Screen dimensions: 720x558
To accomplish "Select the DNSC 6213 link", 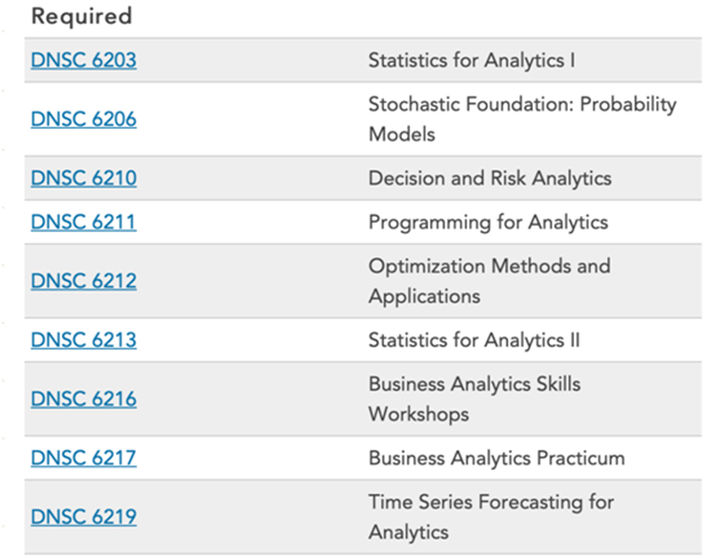I will [x=84, y=340].
